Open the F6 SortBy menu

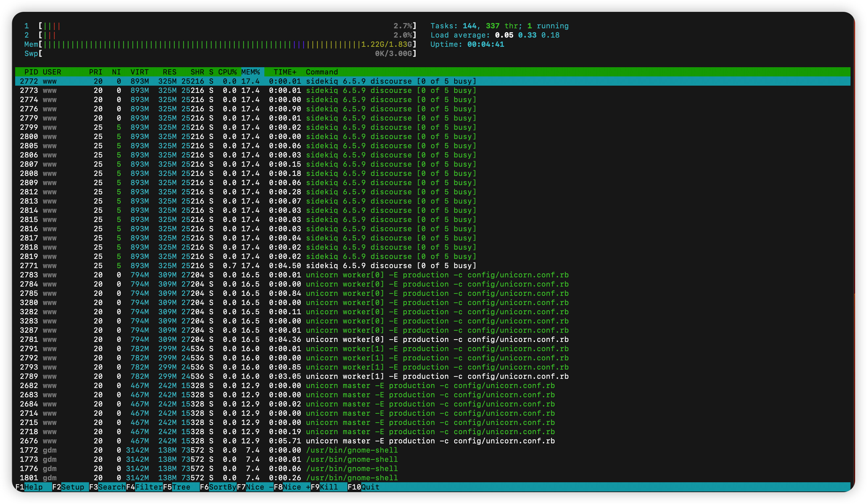coord(218,487)
